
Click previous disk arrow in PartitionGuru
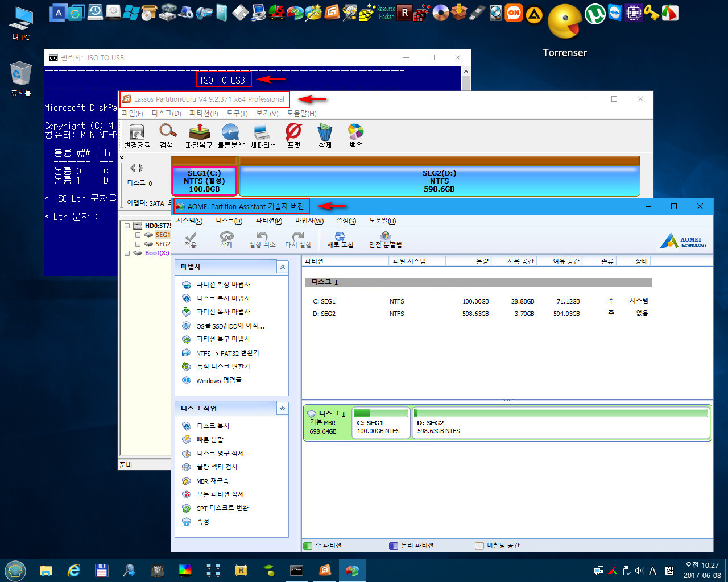[x=133, y=168]
